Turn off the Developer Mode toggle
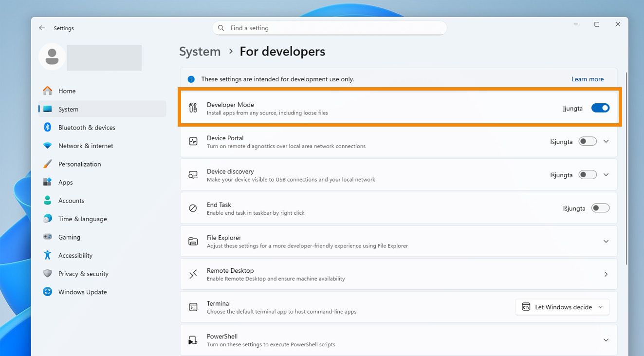 [600, 108]
